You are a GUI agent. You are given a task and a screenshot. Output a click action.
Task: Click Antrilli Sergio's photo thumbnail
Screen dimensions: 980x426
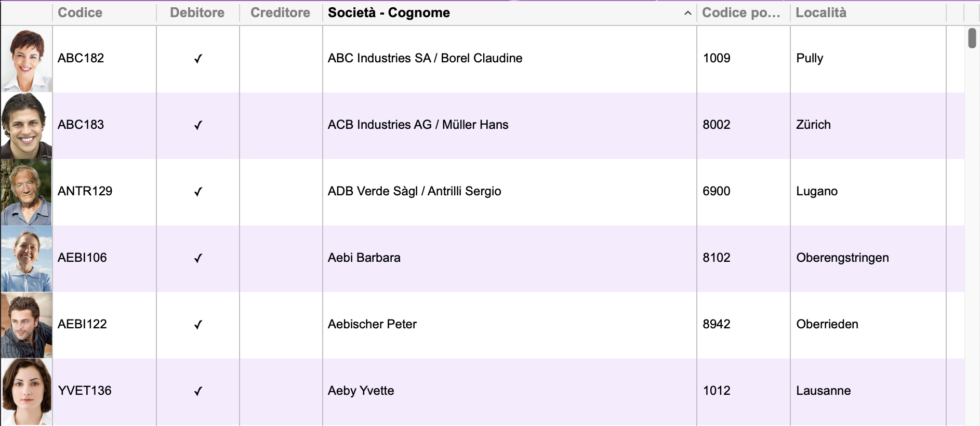pos(27,192)
